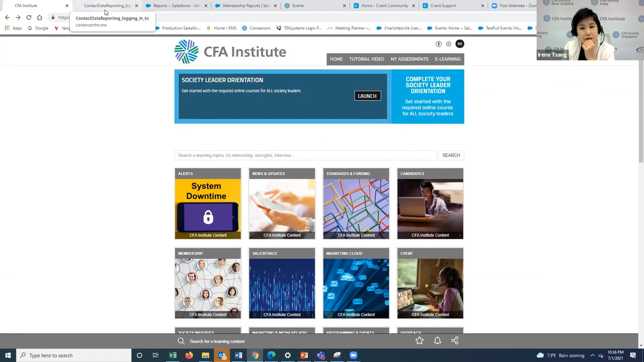Switch to the Home - Cvent Community tab

click(x=384, y=6)
